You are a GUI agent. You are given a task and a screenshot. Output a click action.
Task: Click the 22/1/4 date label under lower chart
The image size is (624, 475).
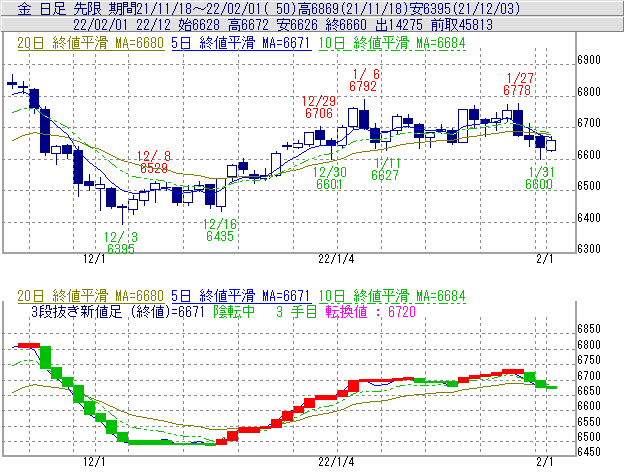tap(336, 461)
